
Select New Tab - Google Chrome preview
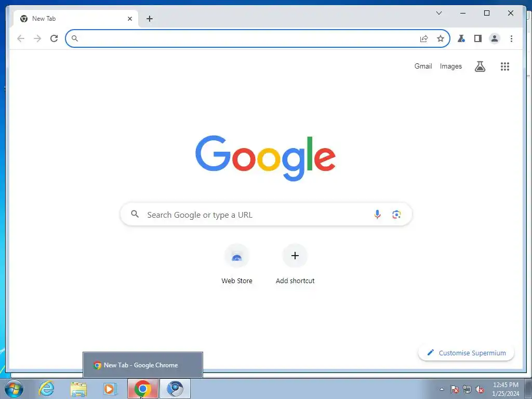pos(143,365)
